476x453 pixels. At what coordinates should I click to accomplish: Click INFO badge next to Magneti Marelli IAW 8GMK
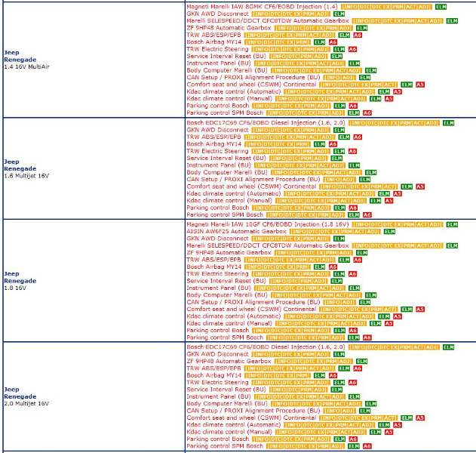[x=349, y=6]
